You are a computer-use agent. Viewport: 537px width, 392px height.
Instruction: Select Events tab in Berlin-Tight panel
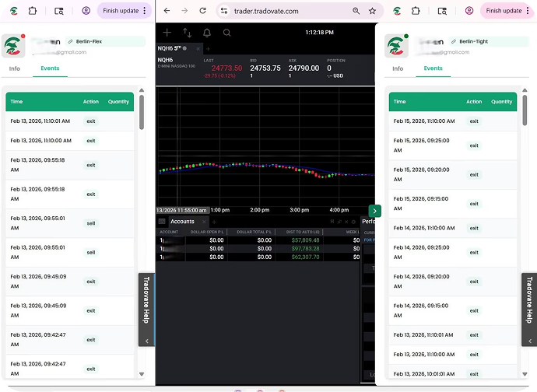[433, 68]
